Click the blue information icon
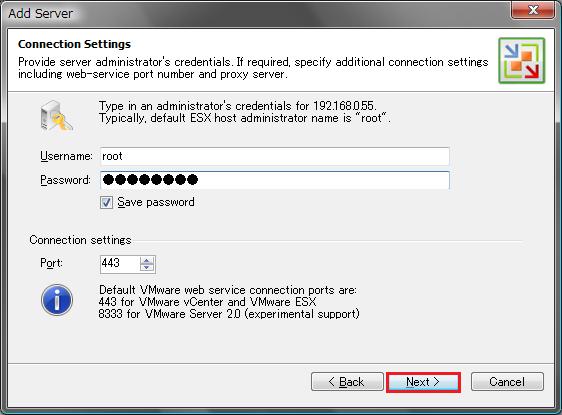 57,300
